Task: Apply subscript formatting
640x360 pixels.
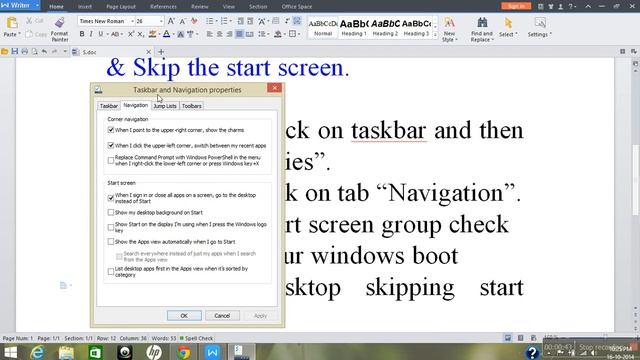Action: point(140,34)
